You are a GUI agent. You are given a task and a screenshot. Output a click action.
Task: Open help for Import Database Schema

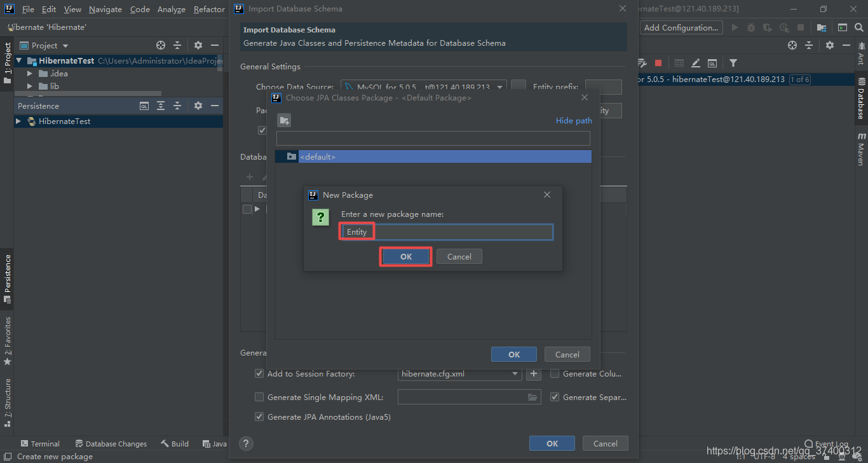click(x=247, y=443)
